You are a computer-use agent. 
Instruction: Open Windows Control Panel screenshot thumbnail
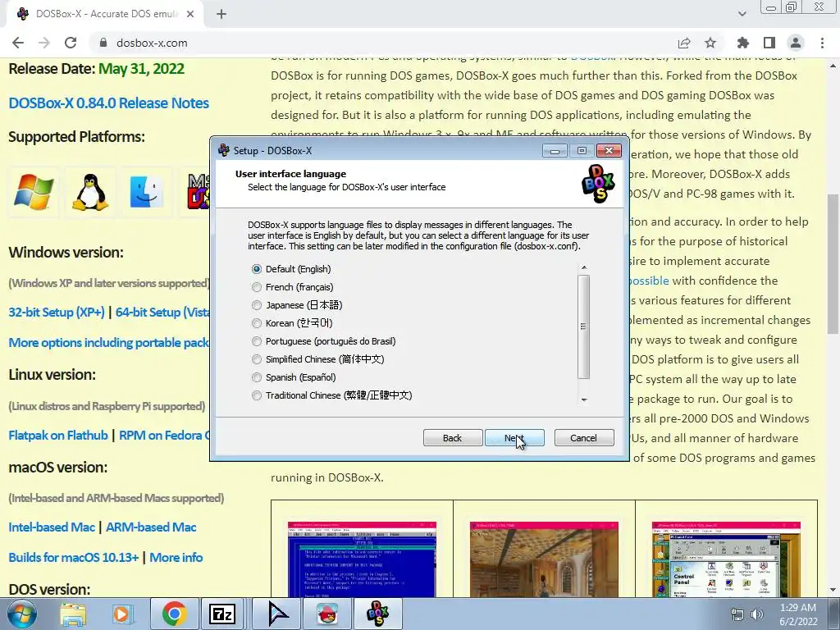tap(726, 559)
